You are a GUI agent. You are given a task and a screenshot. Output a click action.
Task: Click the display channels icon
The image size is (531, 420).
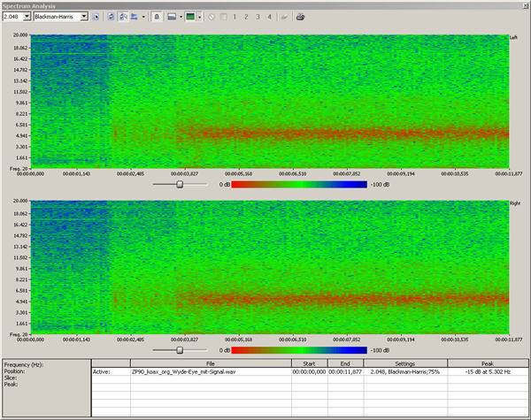pos(135,16)
